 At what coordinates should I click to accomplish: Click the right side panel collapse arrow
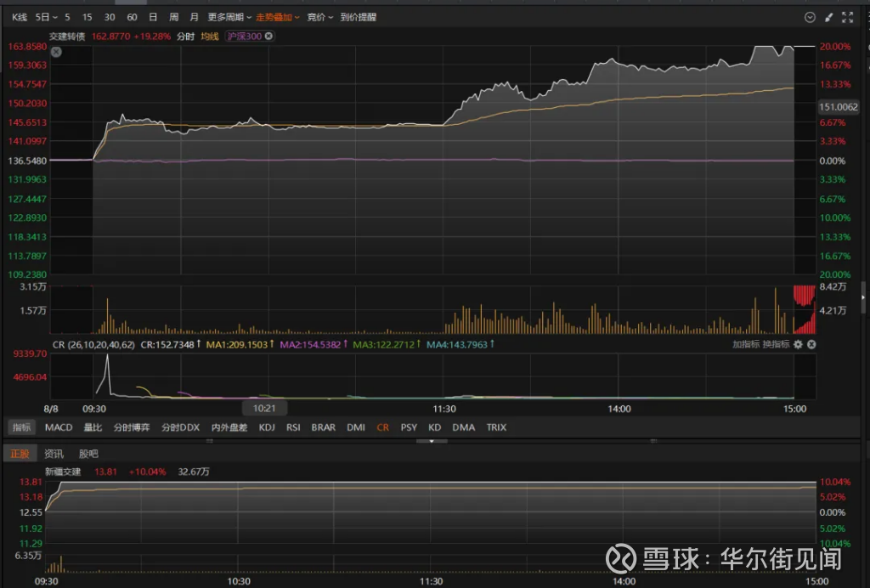click(863, 298)
